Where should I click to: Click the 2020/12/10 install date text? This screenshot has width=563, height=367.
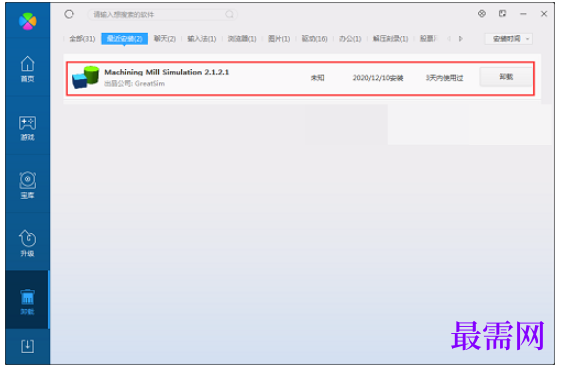coord(378,78)
